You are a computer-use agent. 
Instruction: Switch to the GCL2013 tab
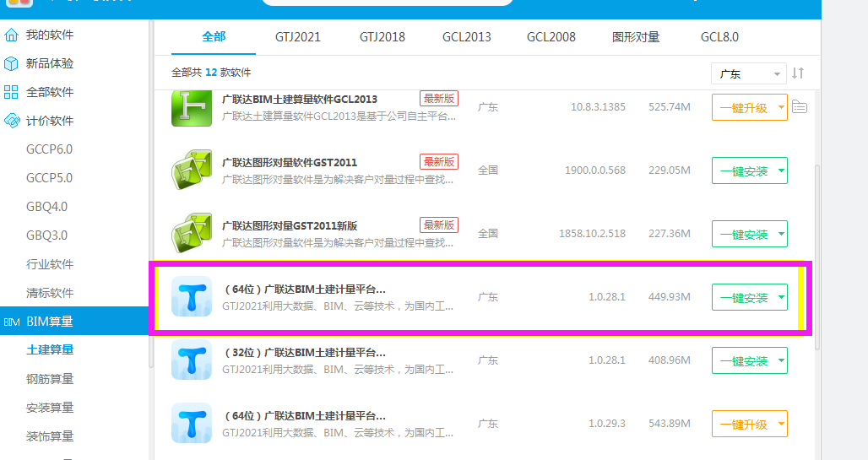click(x=467, y=37)
